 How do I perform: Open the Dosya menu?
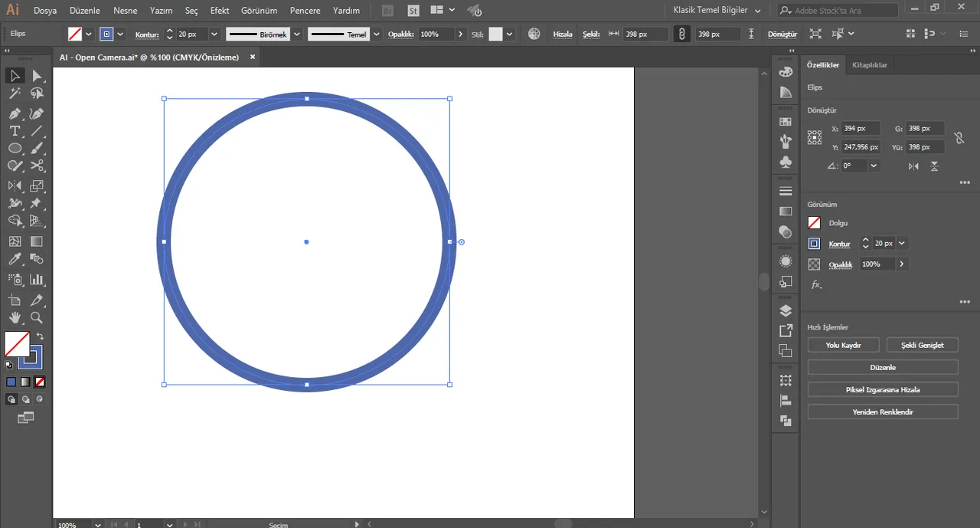coord(45,11)
